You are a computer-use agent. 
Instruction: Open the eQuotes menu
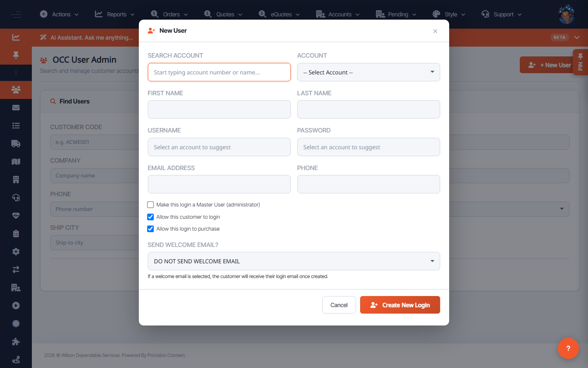tap(279, 14)
